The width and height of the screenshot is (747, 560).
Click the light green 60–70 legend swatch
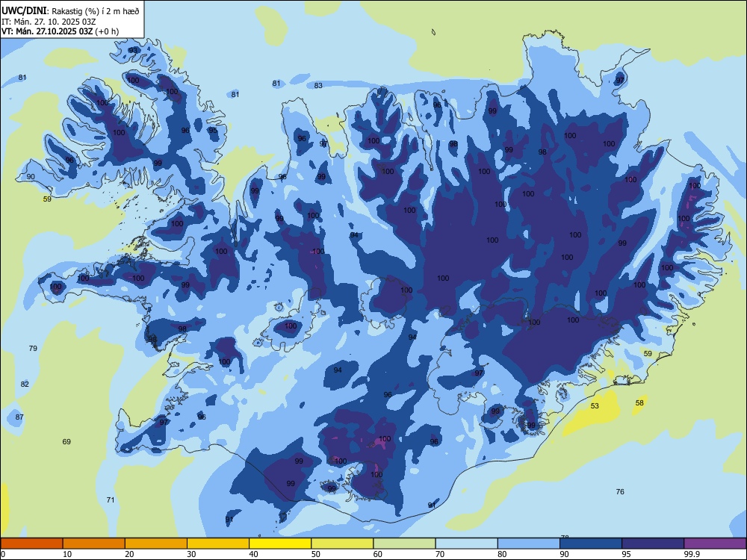point(404,544)
